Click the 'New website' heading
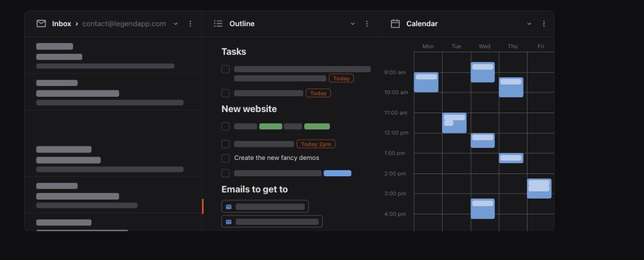644x260 pixels. coord(249,109)
